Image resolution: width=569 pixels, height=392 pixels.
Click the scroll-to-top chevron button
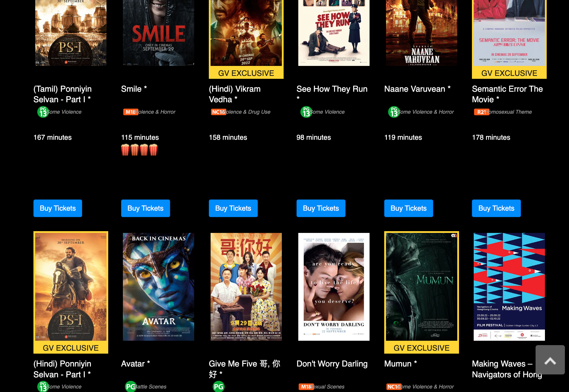click(550, 360)
